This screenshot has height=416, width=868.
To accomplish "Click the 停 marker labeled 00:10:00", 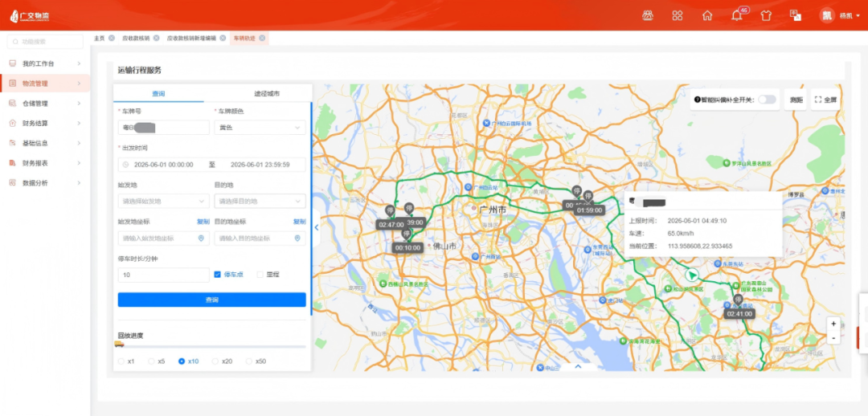I will 407,234.
